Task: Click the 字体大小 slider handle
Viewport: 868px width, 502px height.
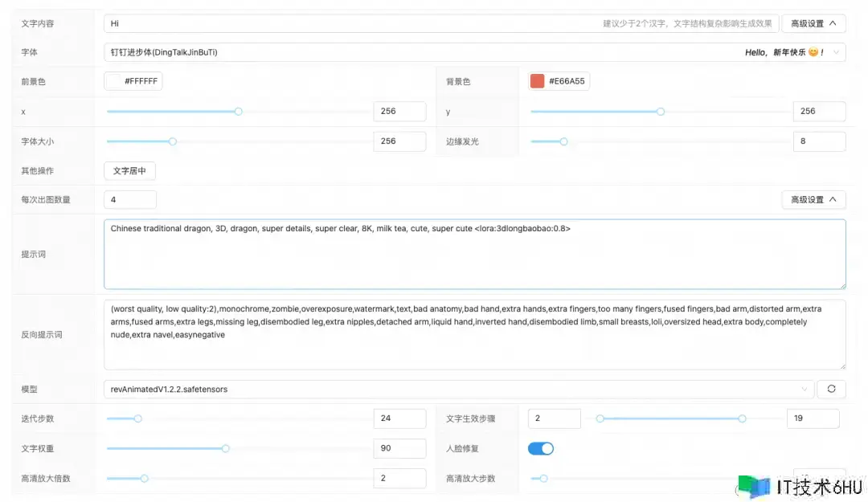Action: pos(172,141)
